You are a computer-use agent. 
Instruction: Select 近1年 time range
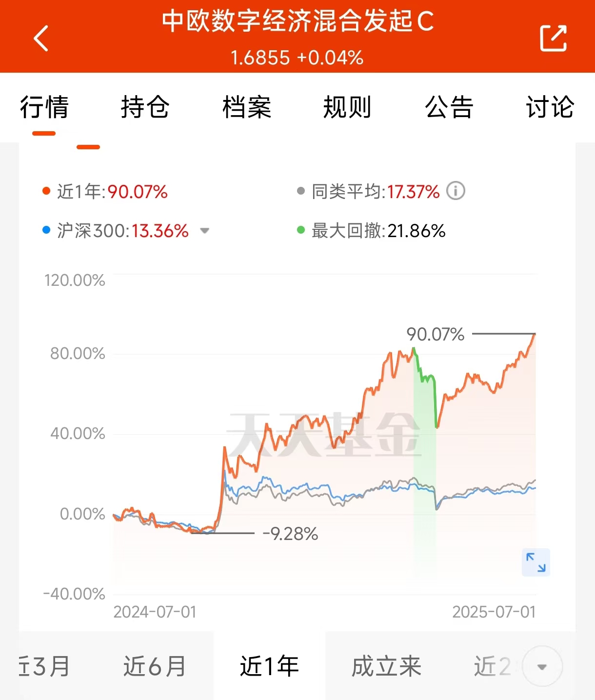pyautogui.click(x=269, y=666)
